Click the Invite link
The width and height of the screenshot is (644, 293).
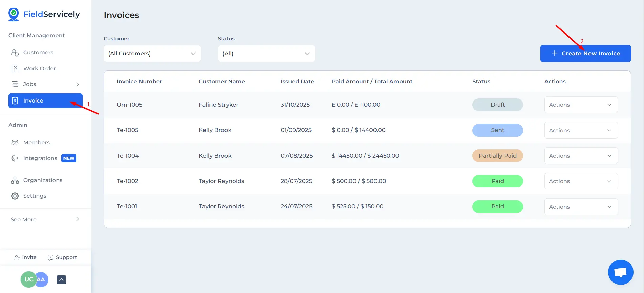coord(25,257)
